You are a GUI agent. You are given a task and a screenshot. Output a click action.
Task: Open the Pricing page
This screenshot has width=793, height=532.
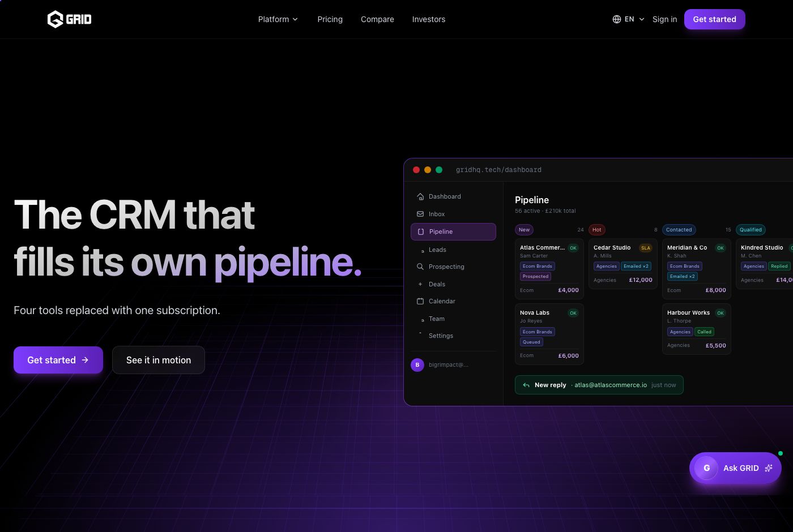[x=330, y=19]
